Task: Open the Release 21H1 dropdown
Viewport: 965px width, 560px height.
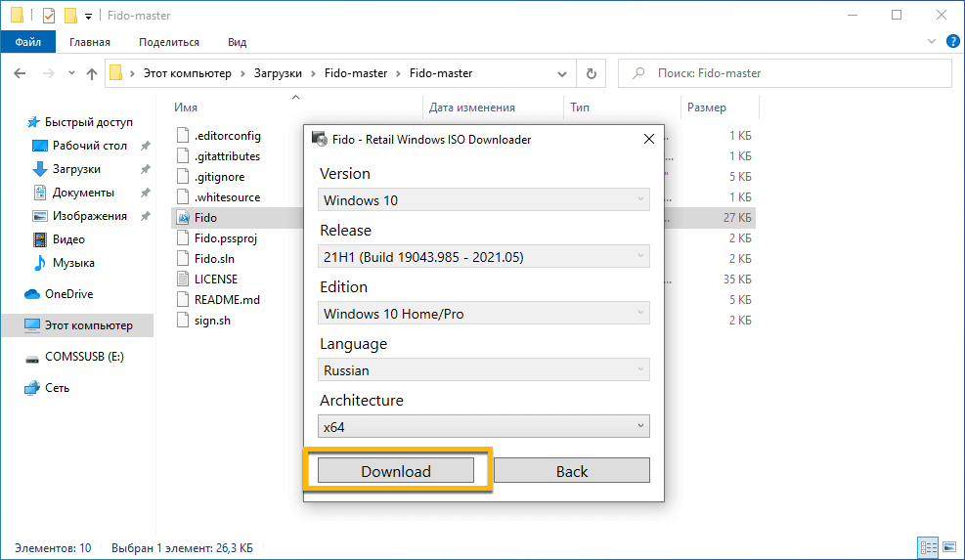Action: point(484,257)
